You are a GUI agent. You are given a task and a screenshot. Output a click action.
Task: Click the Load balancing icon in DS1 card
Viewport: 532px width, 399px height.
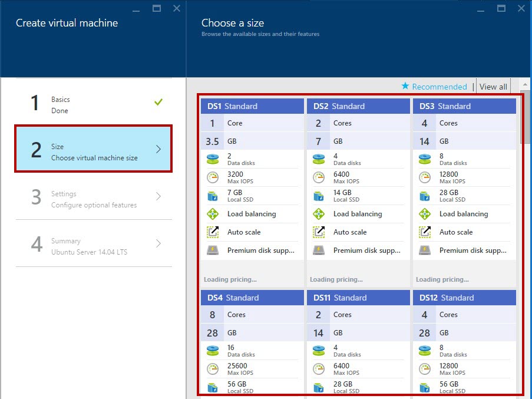[x=213, y=214]
